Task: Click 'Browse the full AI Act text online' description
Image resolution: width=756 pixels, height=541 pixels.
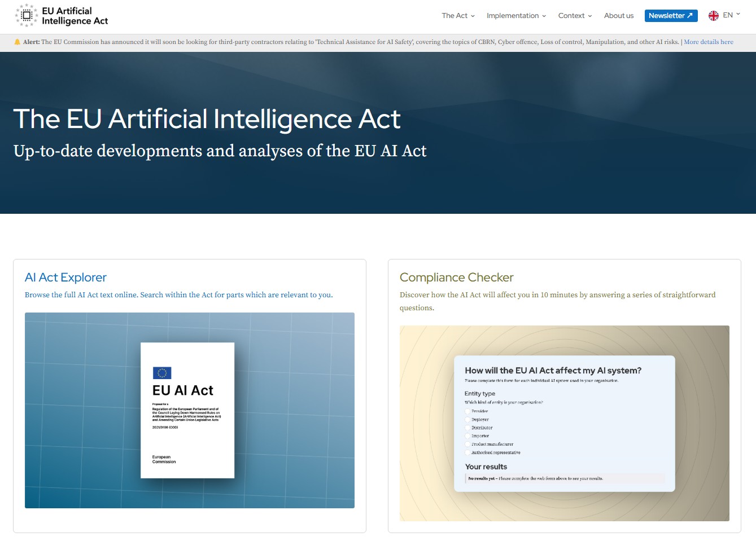Action: (x=178, y=295)
